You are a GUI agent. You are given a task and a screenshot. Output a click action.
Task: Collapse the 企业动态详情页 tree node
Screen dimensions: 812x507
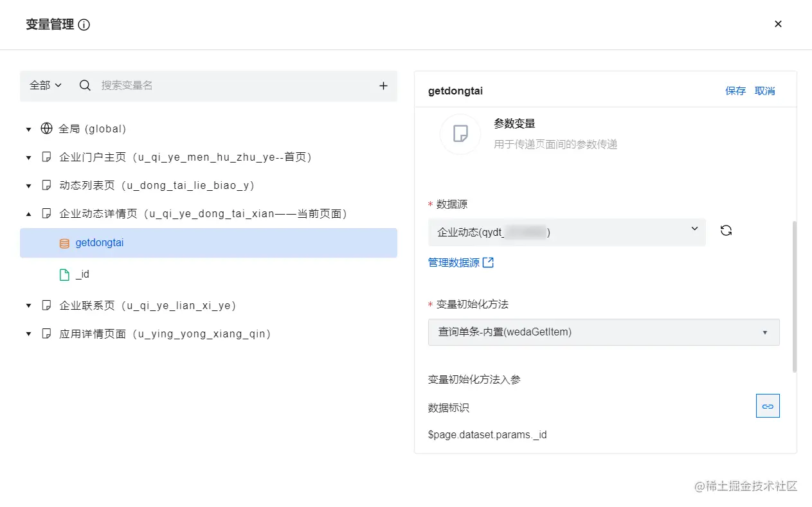[x=28, y=214]
